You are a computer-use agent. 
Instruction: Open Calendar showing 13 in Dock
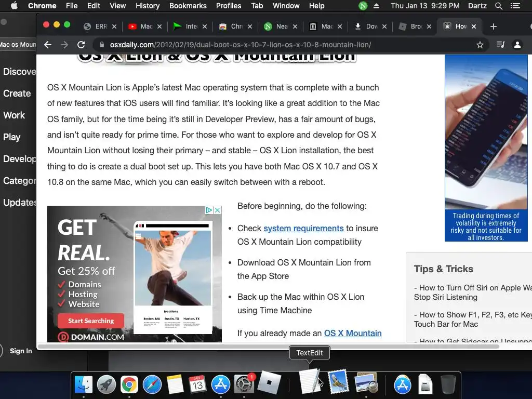point(198,384)
